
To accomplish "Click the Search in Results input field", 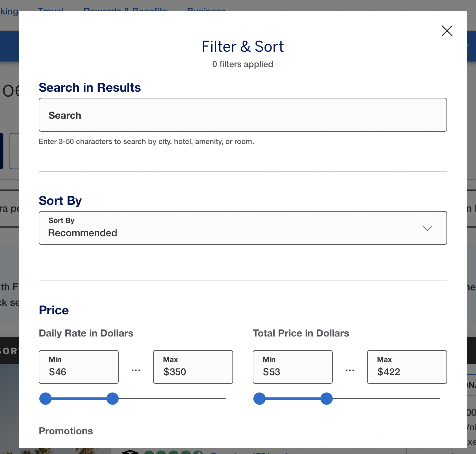I will [x=243, y=115].
